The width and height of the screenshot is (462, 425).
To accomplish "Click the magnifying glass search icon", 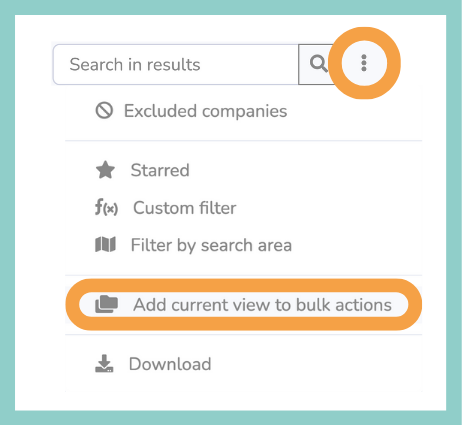I will (x=318, y=63).
